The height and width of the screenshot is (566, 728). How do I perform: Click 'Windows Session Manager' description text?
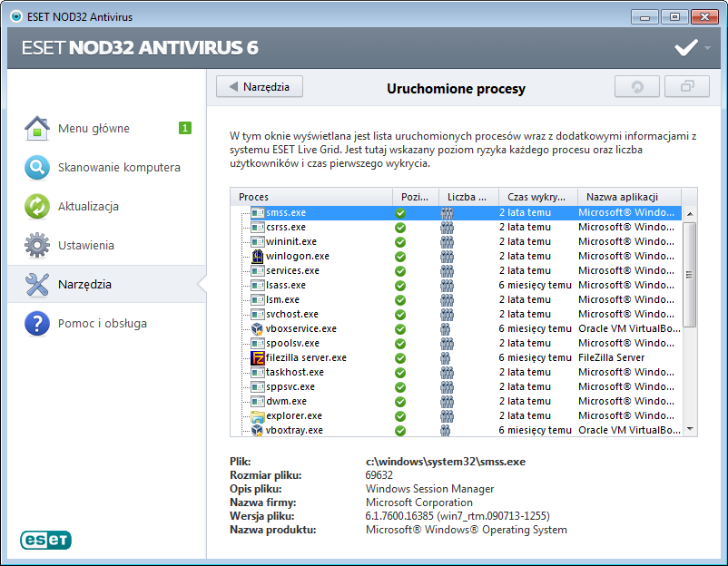(430, 489)
